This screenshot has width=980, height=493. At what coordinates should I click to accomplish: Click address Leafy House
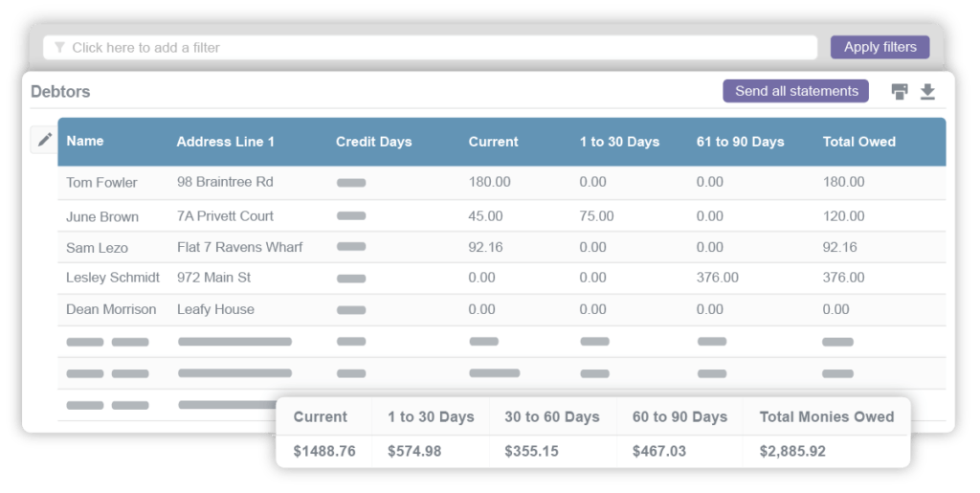click(215, 309)
